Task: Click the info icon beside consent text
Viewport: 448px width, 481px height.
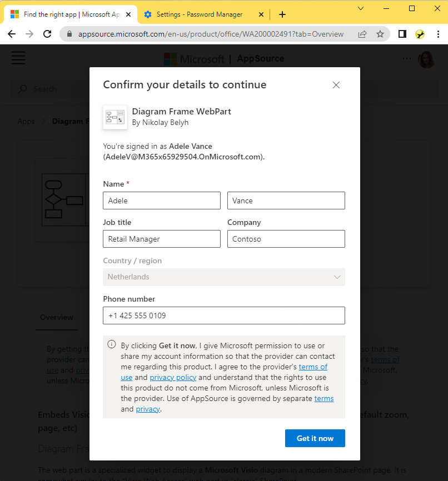Action: [x=112, y=344]
